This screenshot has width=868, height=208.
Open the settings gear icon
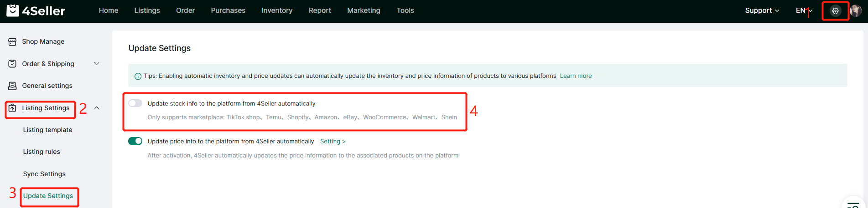(x=835, y=11)
